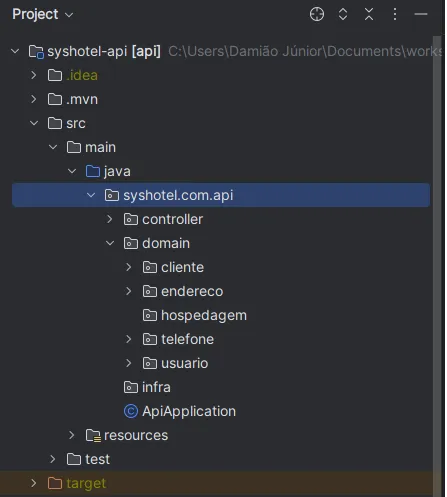
Task: Collapse the src folder
Action: coord(34,123)
